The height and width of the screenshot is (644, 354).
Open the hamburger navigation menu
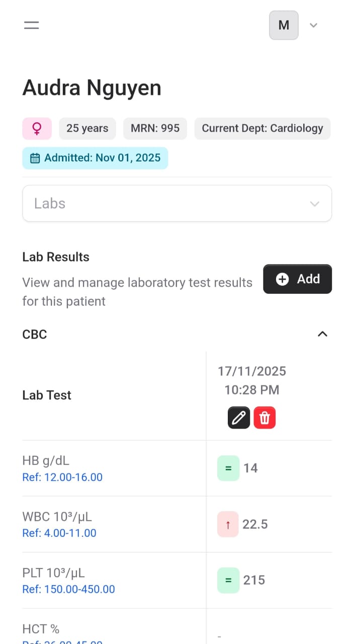tap(31, 25)
